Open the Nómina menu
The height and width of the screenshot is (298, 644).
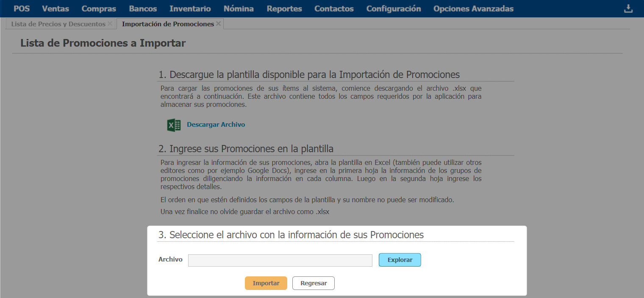coord(239,9)
